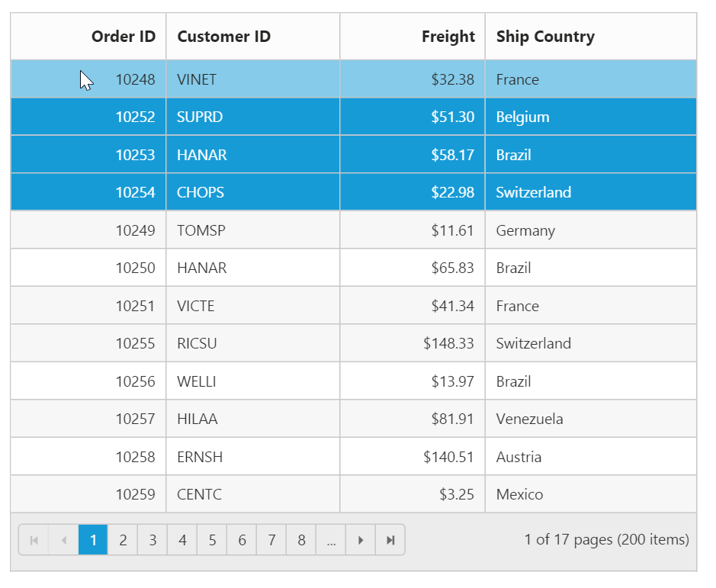Image resolution: width=716 pixels, height=588 pixels.
Task: Sort by the Order ID column header
Action: pos(123,37)
